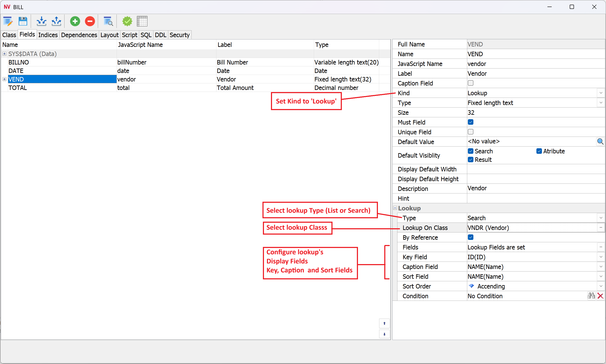Open the Script tab
The image size is (606, 364).
[x=129, y=35]
